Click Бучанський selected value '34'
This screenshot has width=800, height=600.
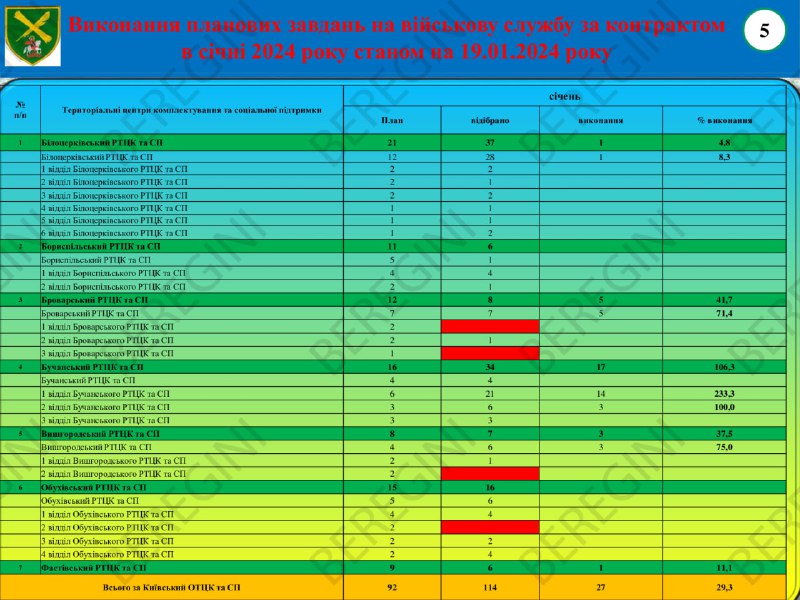pos(490,367)
